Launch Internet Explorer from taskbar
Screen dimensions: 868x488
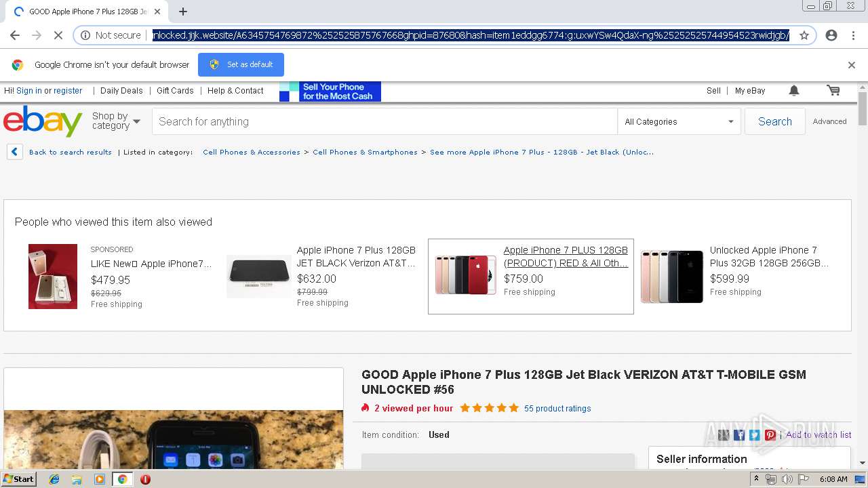click(54, 479)
